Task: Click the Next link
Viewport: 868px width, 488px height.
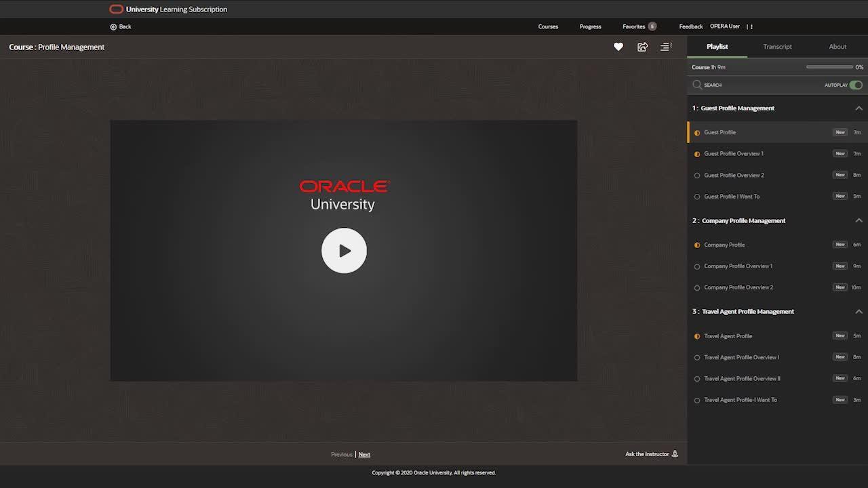Action: (364, 454)
